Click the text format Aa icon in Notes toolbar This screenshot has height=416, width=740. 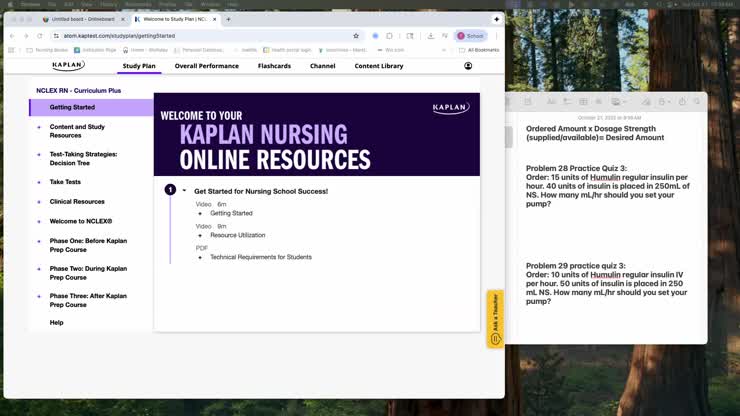551,102
